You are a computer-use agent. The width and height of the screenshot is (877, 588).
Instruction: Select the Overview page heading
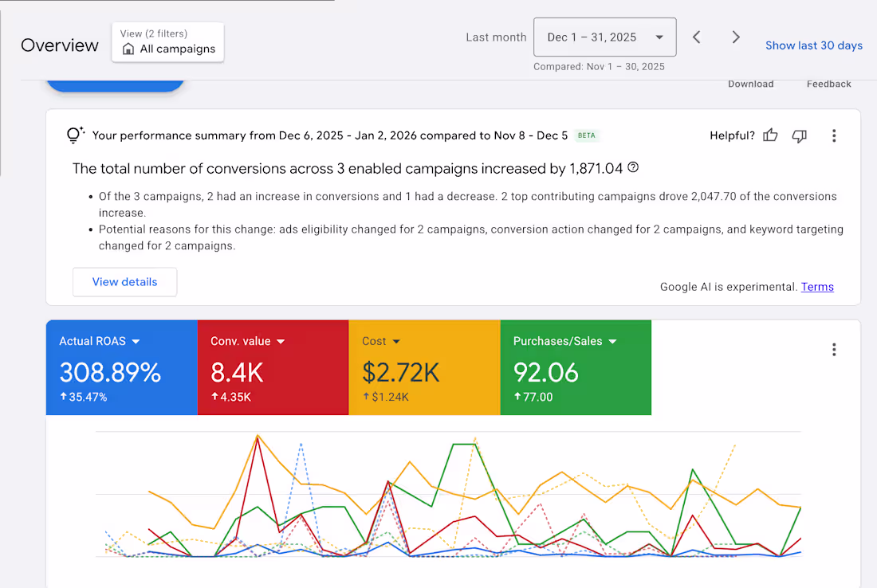click(59, 45)
